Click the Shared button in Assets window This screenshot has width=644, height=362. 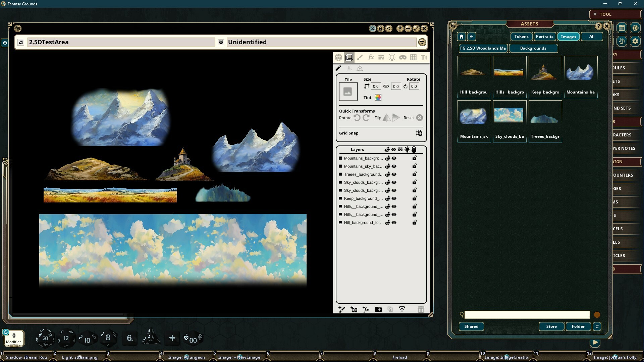(471, 326)
